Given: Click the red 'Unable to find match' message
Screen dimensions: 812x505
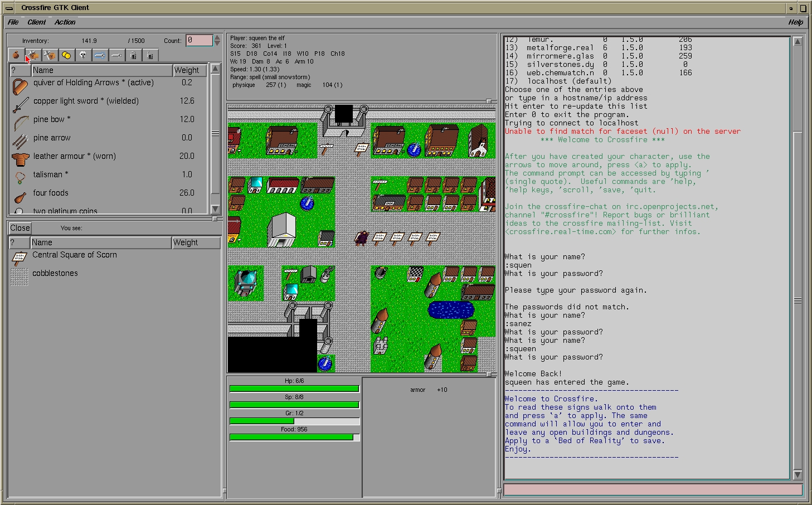Looking at the screenshot, I should point(623,132).
